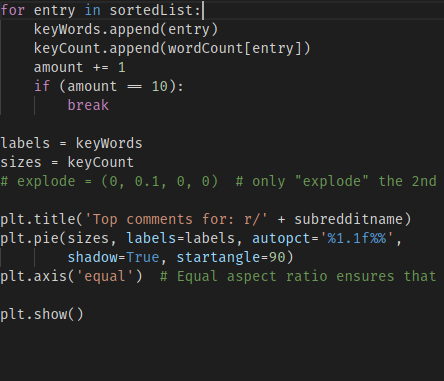Click 'keyCount' in the sizes assignment
Image resolution: width=444 pixels, height=381 pixels.
click(101, 163)
